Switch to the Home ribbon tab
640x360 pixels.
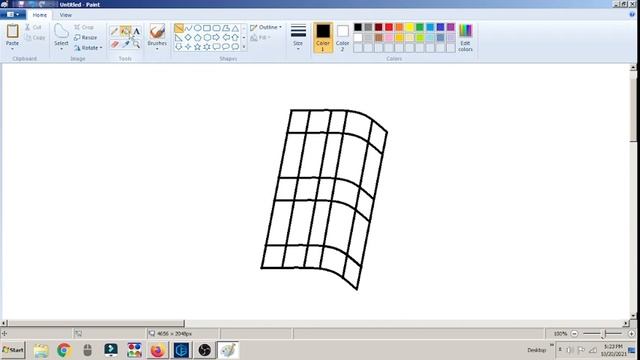click(40, 15)
